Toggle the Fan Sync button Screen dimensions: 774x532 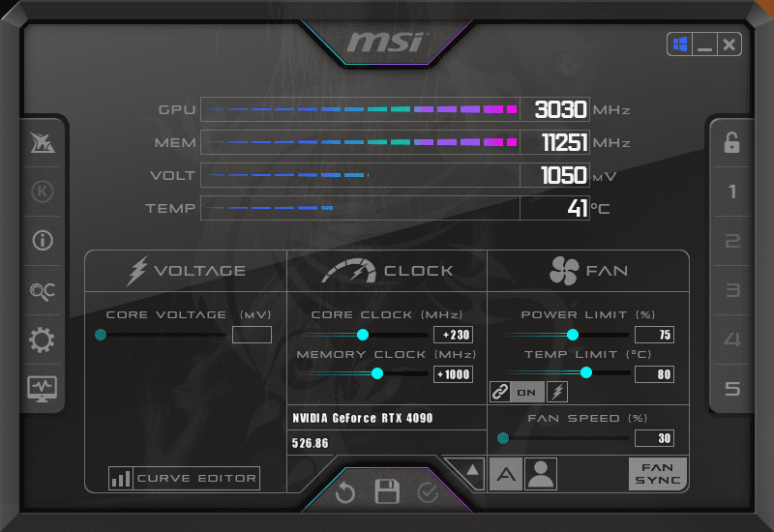[x=658, y=474]
